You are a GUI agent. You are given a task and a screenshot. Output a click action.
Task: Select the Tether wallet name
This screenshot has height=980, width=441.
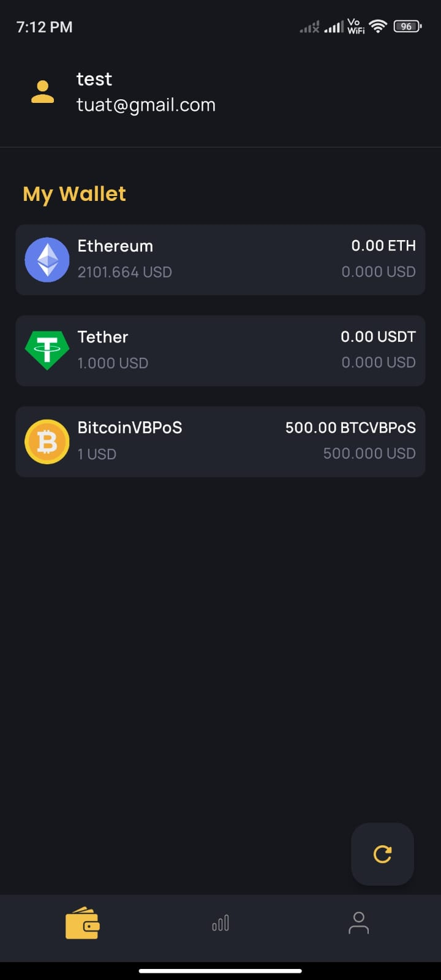click(x=103, y=337)
